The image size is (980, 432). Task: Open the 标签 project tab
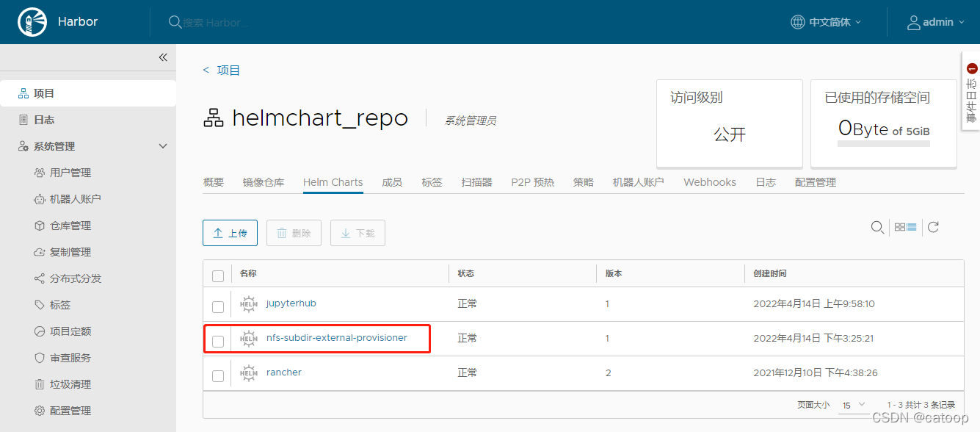(432, 182)
